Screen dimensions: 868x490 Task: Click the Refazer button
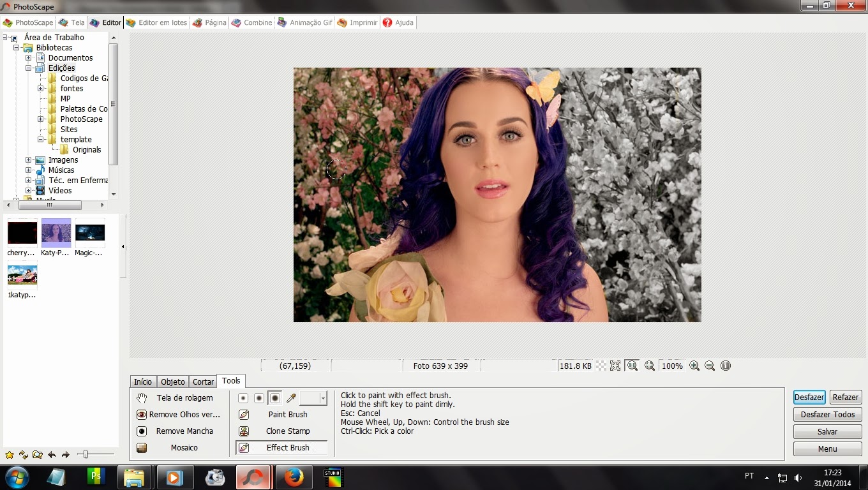tap(845, 397)
